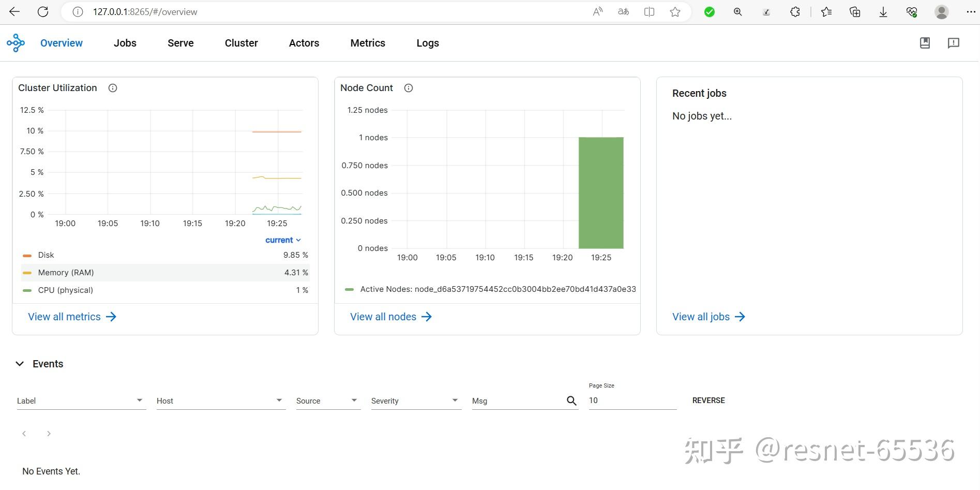Image resolution: width=980 pixels, height=490 pixels.
Task: Refresh the page via browser reload icon
Action: click(43, 11)
